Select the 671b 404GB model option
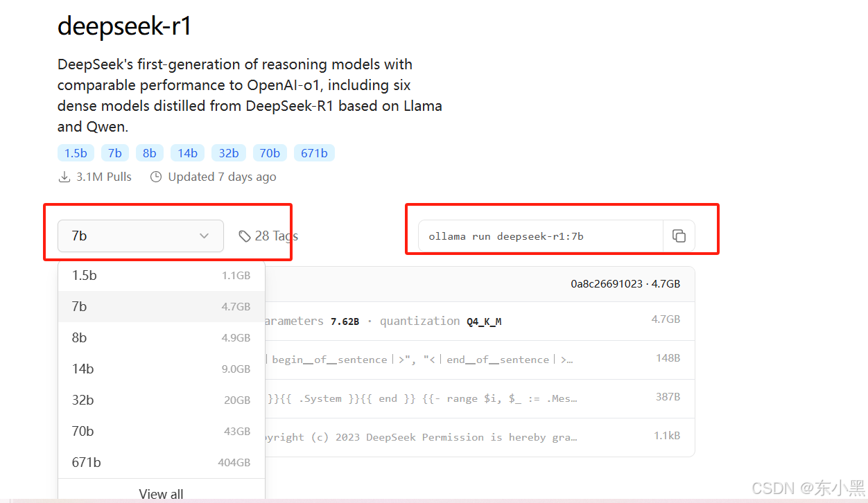The height and width of the screenshot is (503, 868). coord(162,462)
